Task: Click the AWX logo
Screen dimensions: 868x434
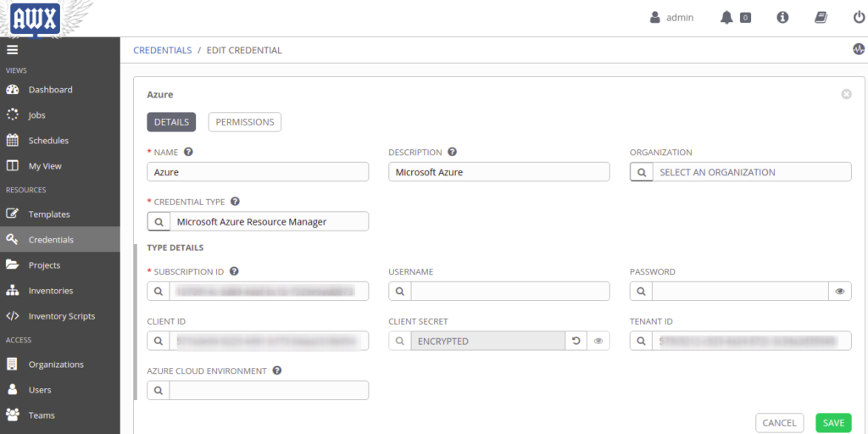Action: point(36,20)
